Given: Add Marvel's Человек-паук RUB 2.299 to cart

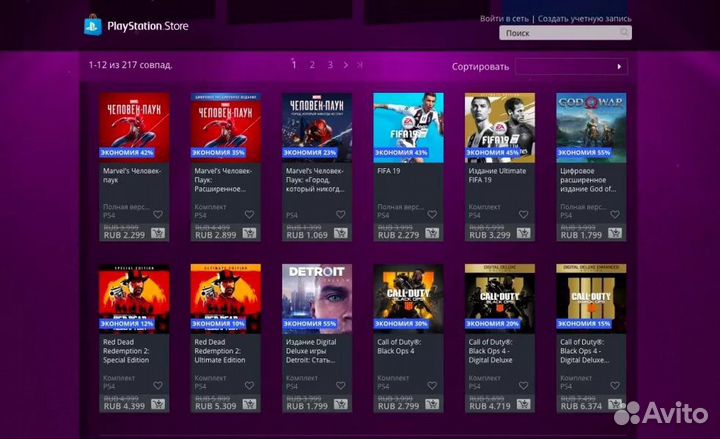Looking at the screenshot, I should [158, 233].
